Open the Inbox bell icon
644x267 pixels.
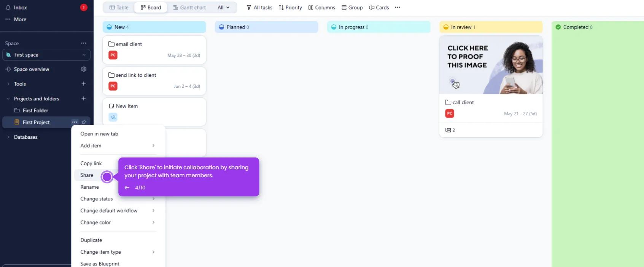[8, 7]
